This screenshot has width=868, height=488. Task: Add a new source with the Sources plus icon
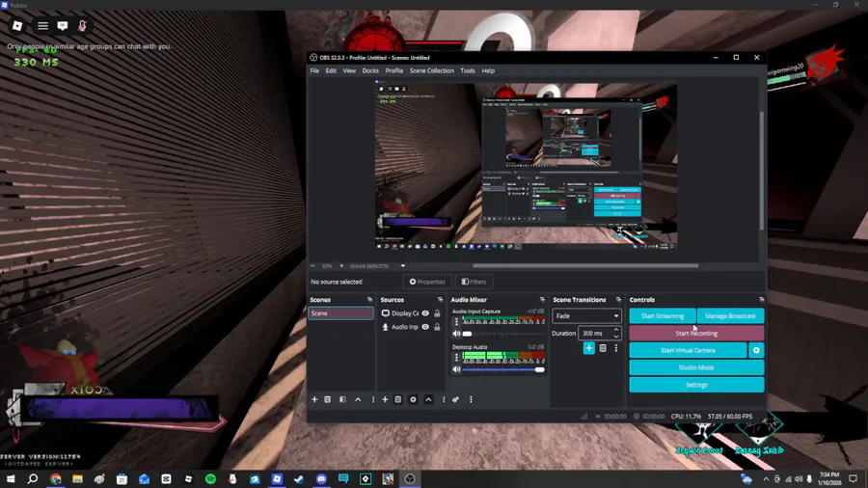385,399
